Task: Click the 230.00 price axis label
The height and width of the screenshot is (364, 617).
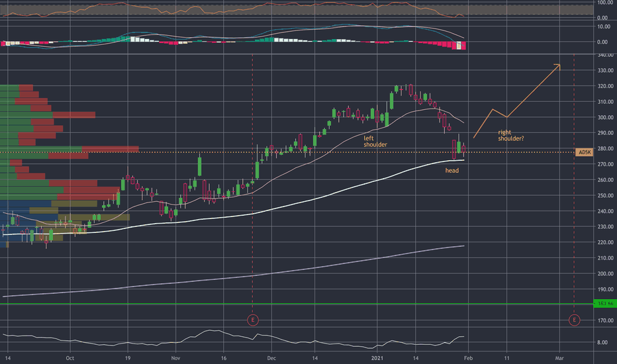Action: coord(605,226)
